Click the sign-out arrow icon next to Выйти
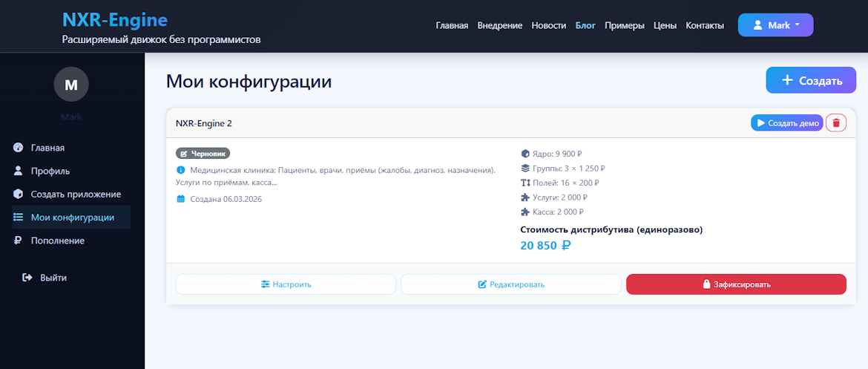 [x=27, y=278]
